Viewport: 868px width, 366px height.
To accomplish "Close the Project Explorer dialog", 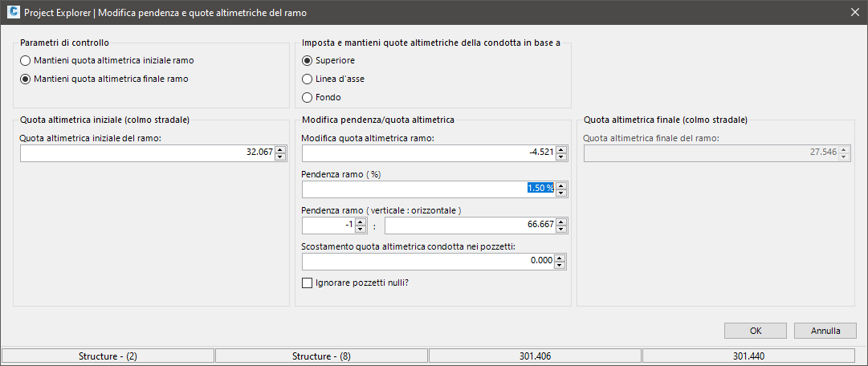I will 853,13.
